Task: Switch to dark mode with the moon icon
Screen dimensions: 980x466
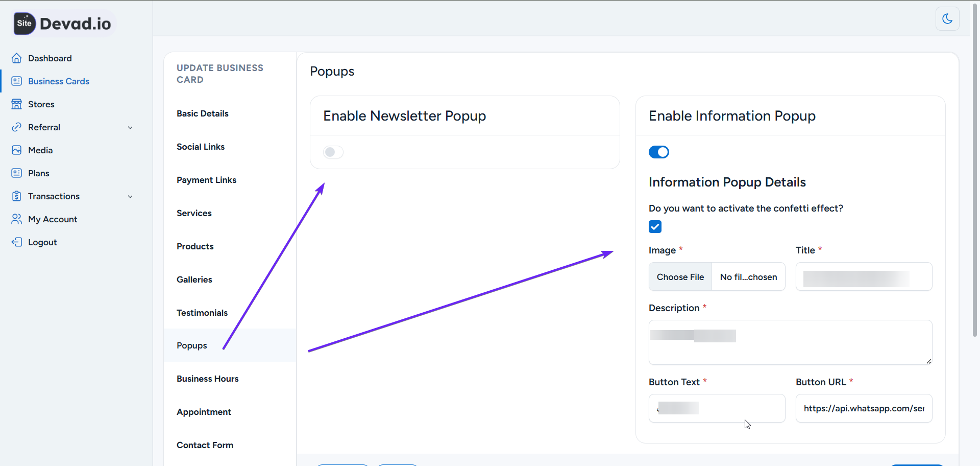Action: pyautogui.click(x=947, y=19)
